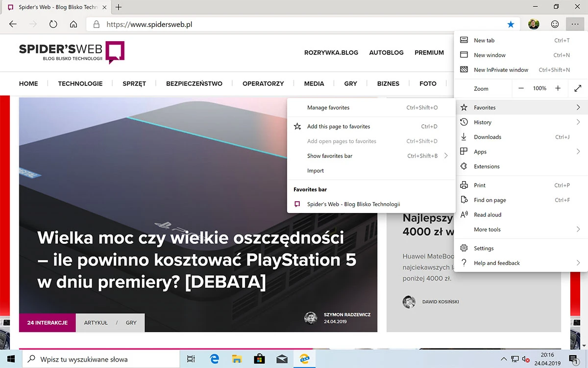
Task: Open a new tab with the plus button
Action: click(119, 7)
